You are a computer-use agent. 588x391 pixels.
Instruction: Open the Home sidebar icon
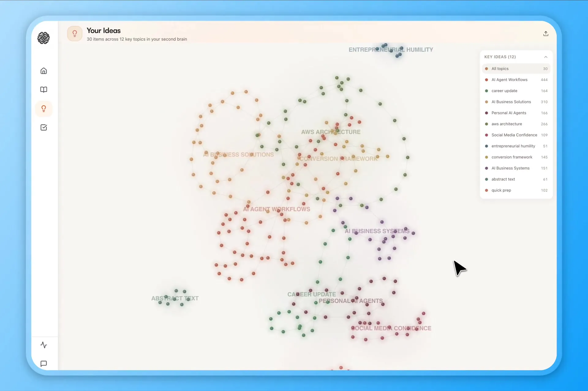(x=44, y=71)
